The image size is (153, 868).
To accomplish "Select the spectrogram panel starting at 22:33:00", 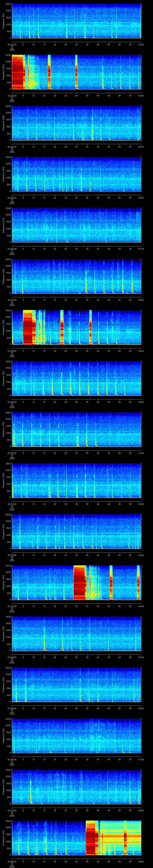I will coord(77,583).
